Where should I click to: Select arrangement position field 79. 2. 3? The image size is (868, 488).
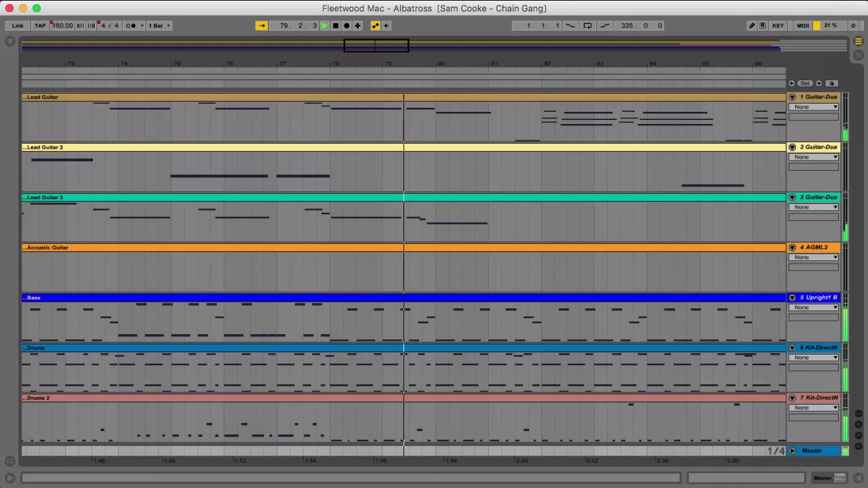click(x=294, y=26)
